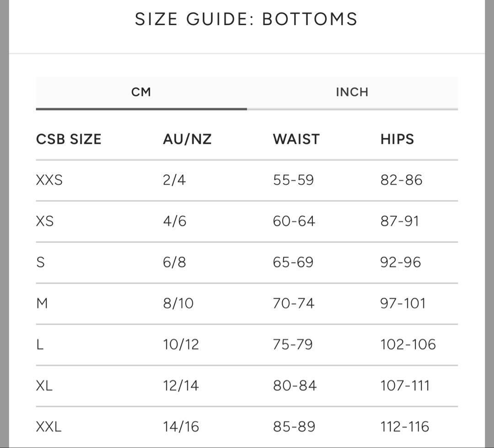Viewport: 494px width, 448px height.
Task: Click the CSB SIZE column header
Action: click(x=69, y=139)
